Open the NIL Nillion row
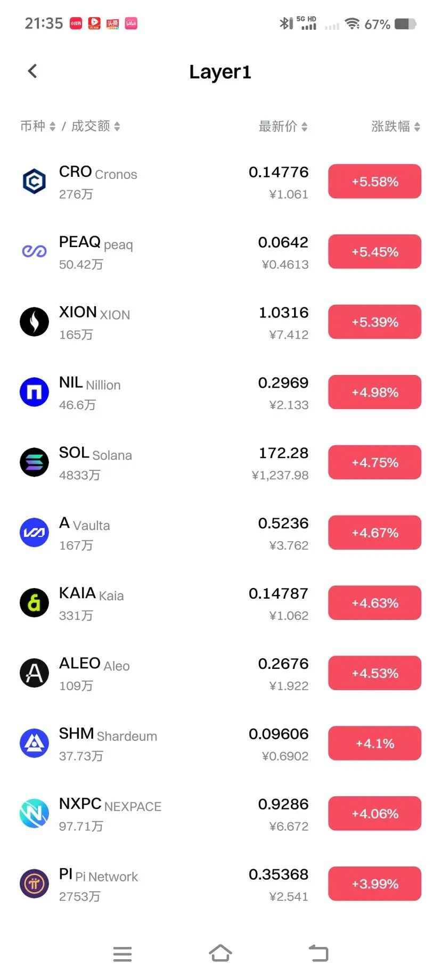 220,393
